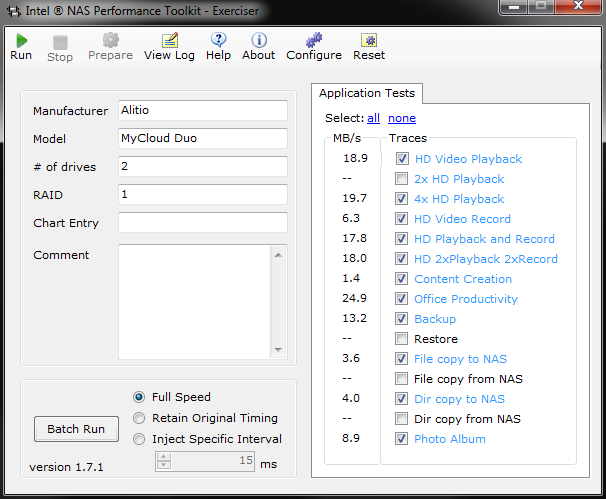606x499 pixels.
Task: Click inside the Comment text area
Action: 195,302
